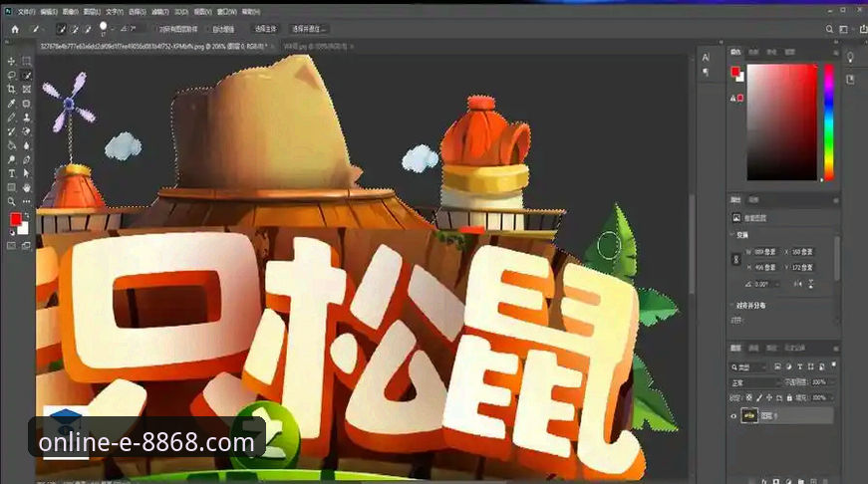Open the collapsed Character panel icon
The image size is (868, 484).
706,58
